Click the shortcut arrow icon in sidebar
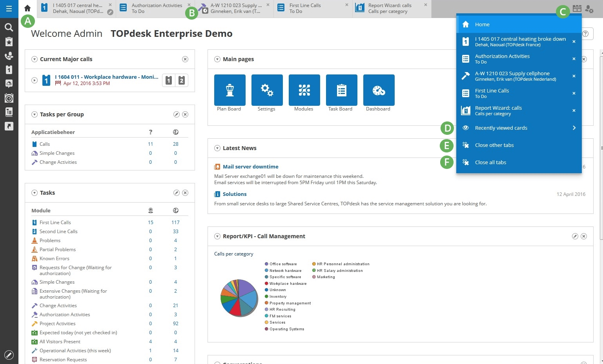This screenshot has height=364, width=603. (9, 126)
